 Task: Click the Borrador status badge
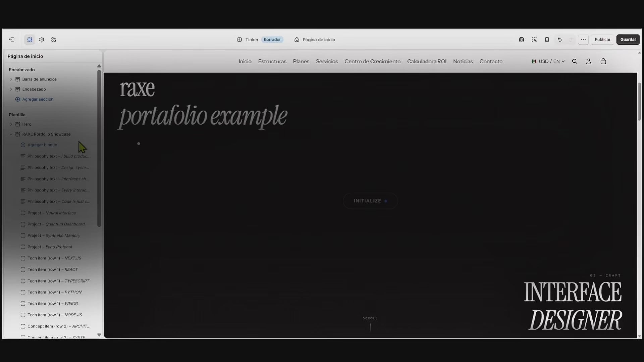272,40
